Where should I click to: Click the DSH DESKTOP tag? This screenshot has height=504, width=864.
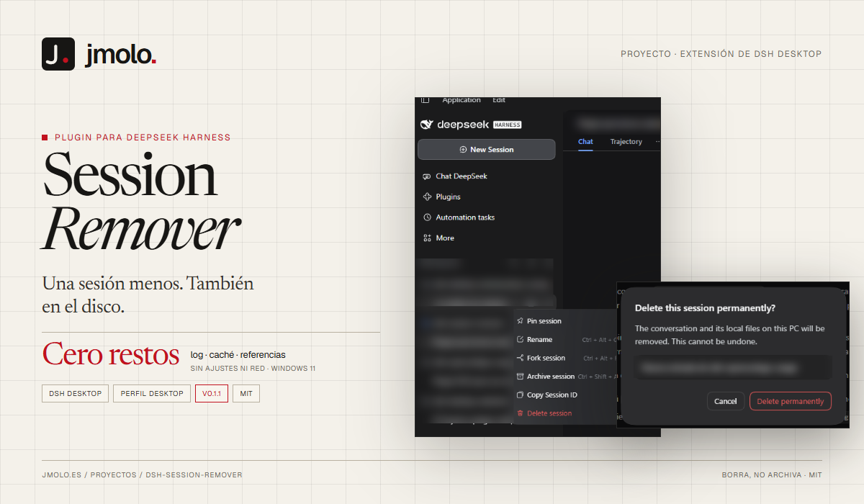(x=76, y=394)
